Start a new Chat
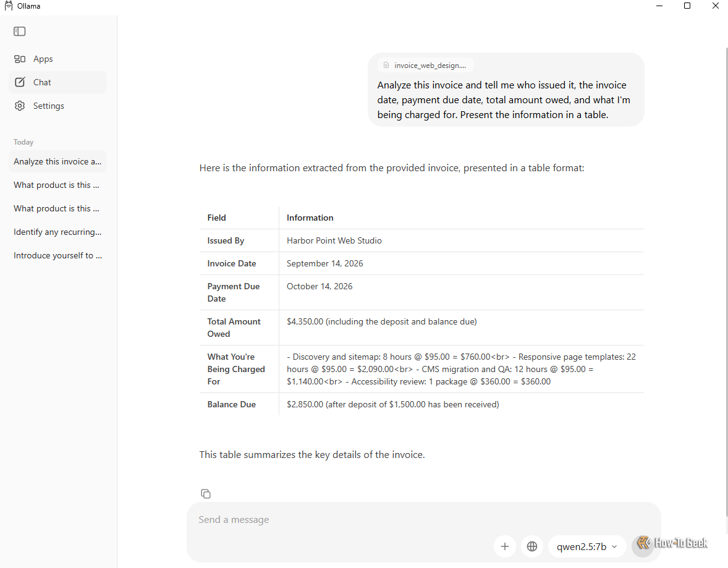The height and width of the screenshot is (568, 728). point(57,82)
